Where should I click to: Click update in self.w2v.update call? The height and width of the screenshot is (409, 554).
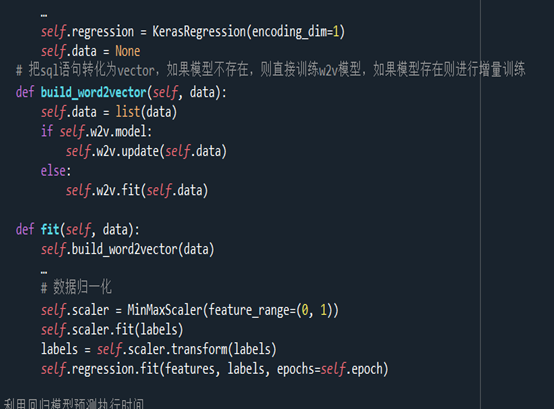[140, 151]
